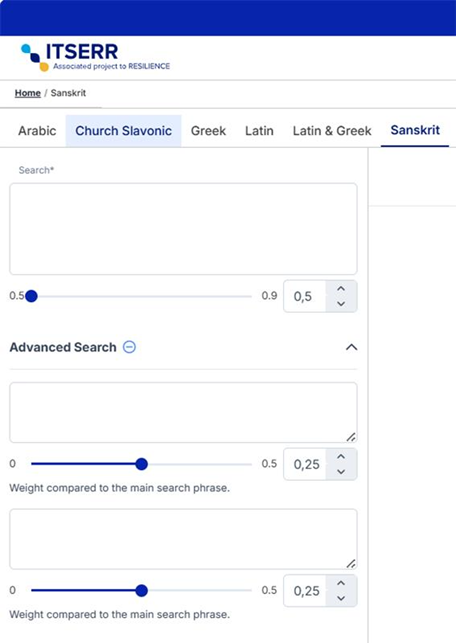456x643 pixels.
Task: Decrement first weight value stepper down
Action: coord(341,472)
